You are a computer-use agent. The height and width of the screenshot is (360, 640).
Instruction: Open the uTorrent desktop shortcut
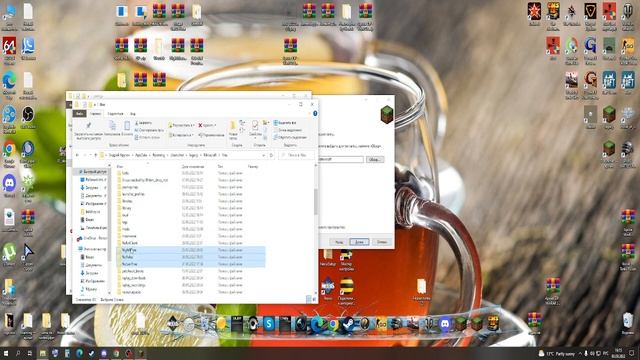click(9, 252)
